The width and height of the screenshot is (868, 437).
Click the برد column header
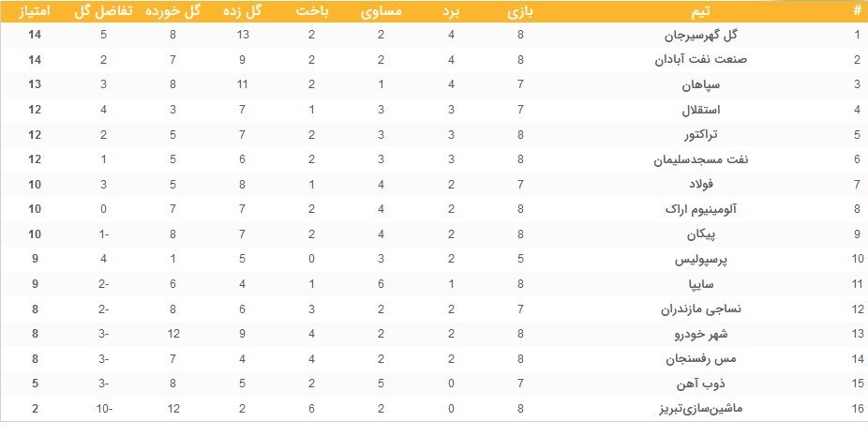451,11
